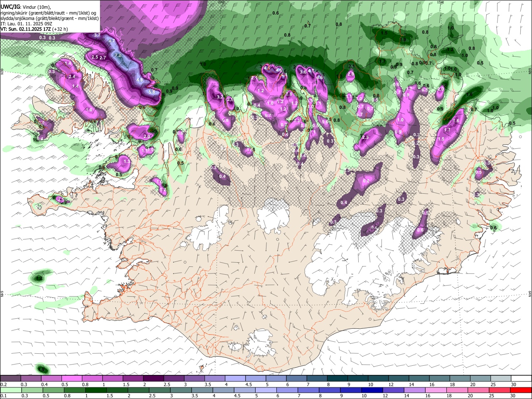Click the bright red swatch after 30 in the rain scale
532x399 pixels.
(521, 390)
